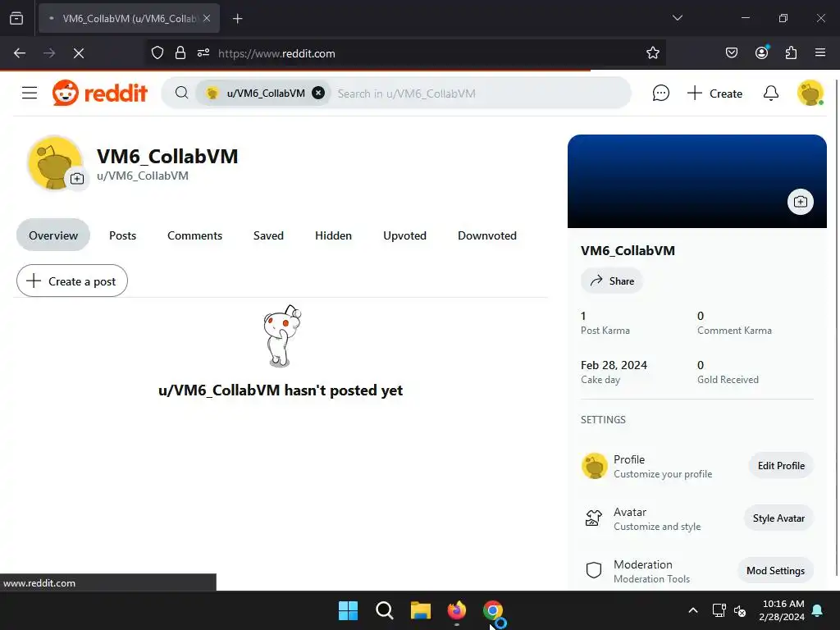Viewport: 840px width, 630px height.
Task: Open clock and date panel
Action: (x=782, y=610)
